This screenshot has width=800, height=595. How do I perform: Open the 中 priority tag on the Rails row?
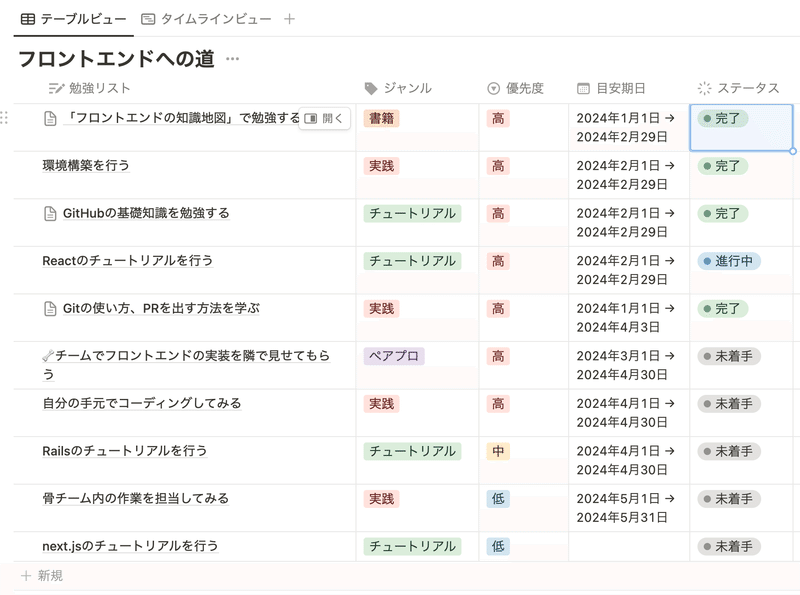(x=498, y=451)
